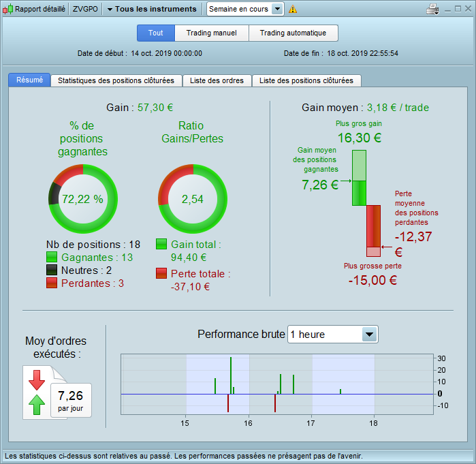Select the Tout filter toggle
This screenshot has width=476, height=464.
coord(156,33)
